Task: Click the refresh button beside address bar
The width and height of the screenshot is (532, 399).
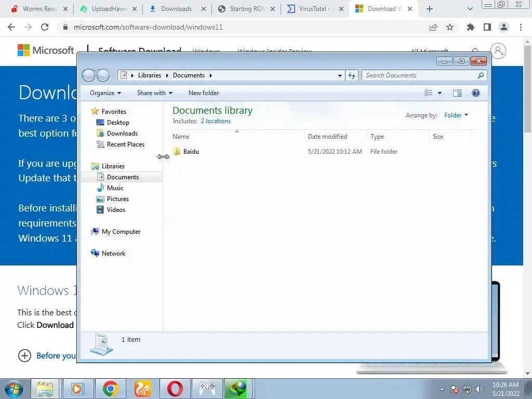Action: tap(352, 75)
